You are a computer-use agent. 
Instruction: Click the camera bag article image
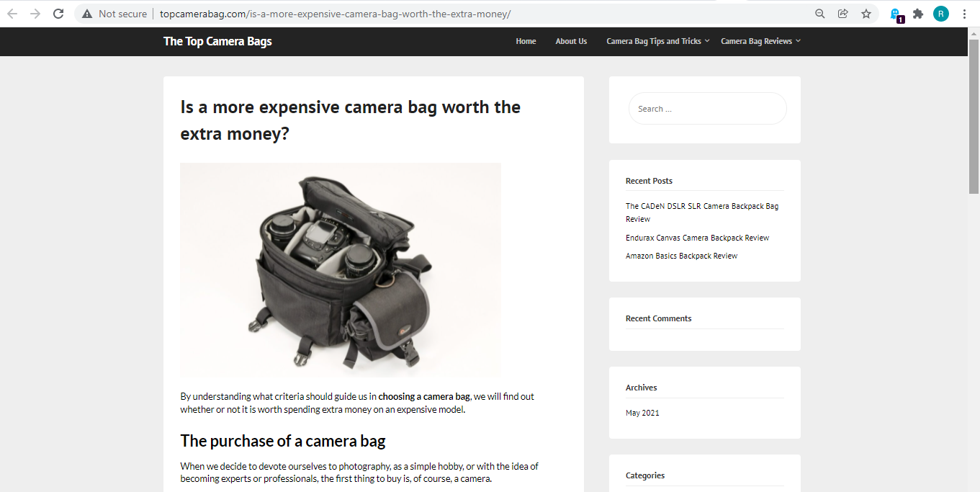click(341, 269)
